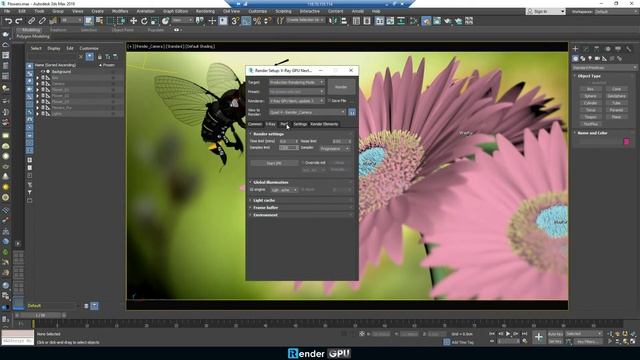Click the Sphere primitive button
640x360 pixels.
tap(590, 96)
